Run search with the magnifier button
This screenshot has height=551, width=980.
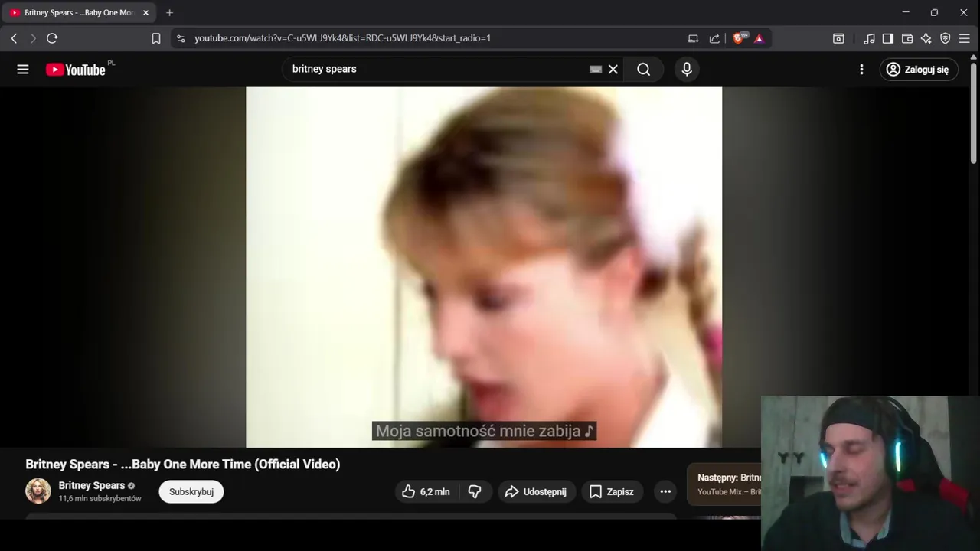point(644,69)
